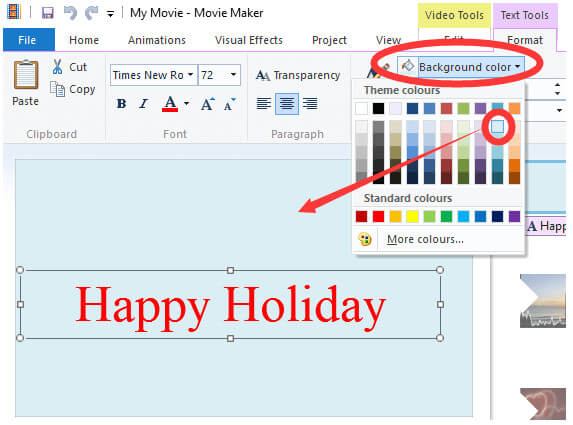Screen dimensions: 573x425
Task: Click the Paste clipboard icon
Action: coord(26,75)
